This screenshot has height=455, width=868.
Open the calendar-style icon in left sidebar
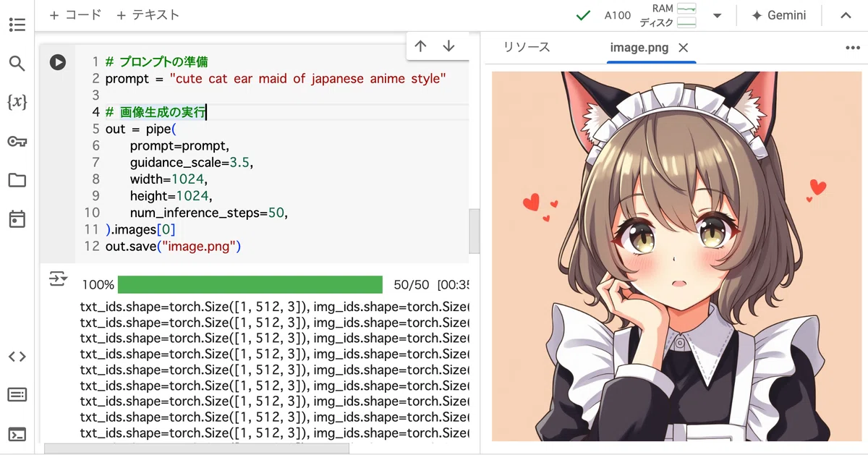(17, 219)
